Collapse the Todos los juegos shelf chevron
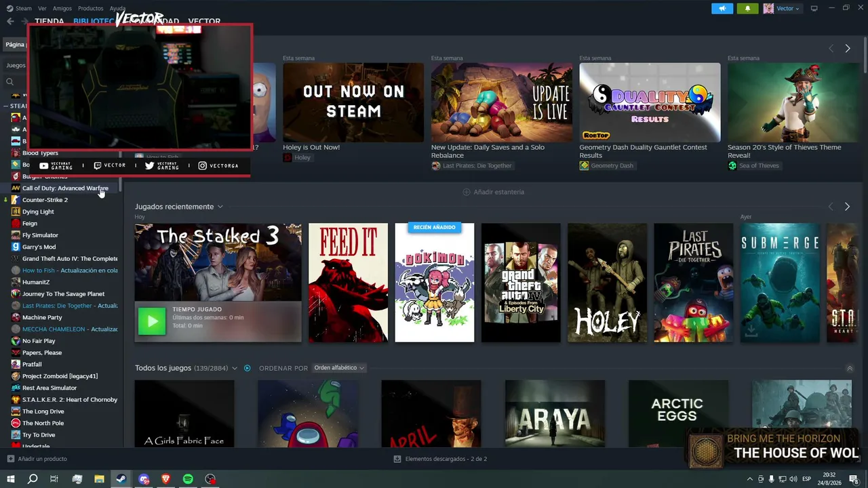The width and height of the screenshot is (868, 488). (850, 369)
